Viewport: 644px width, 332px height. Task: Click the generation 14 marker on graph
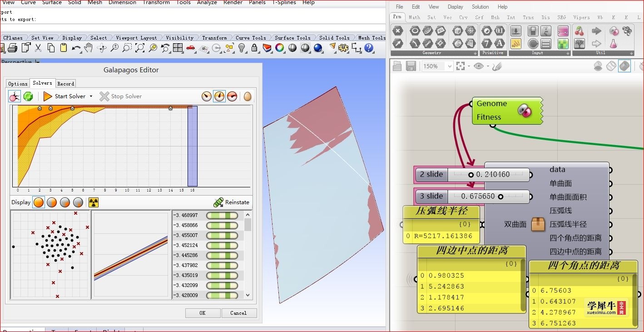tap(171, 108)
